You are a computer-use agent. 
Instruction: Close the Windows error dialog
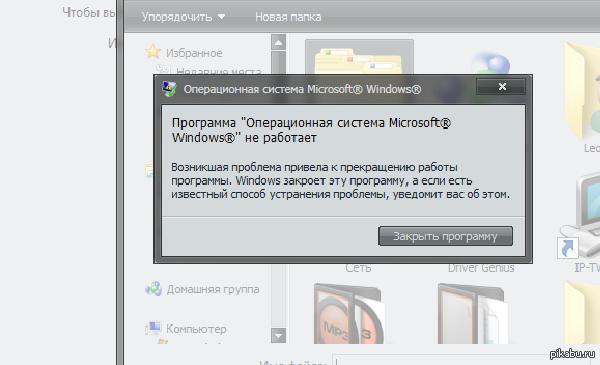[501, 87]
